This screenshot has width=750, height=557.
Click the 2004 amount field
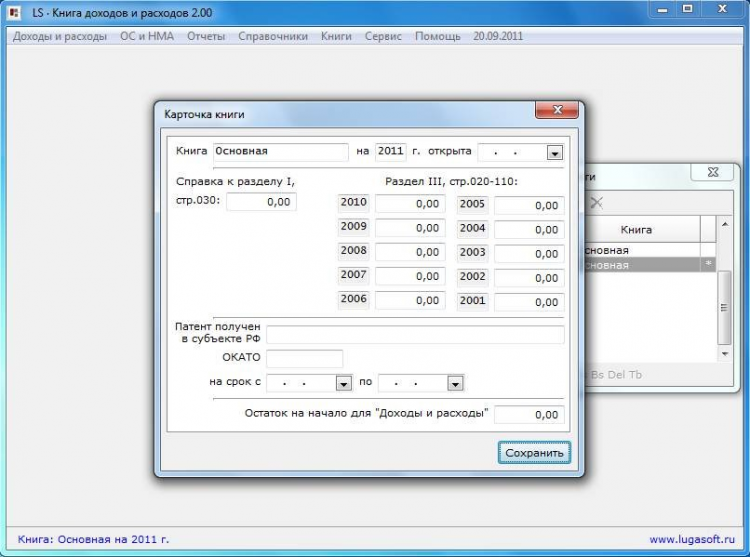[529, 229]
